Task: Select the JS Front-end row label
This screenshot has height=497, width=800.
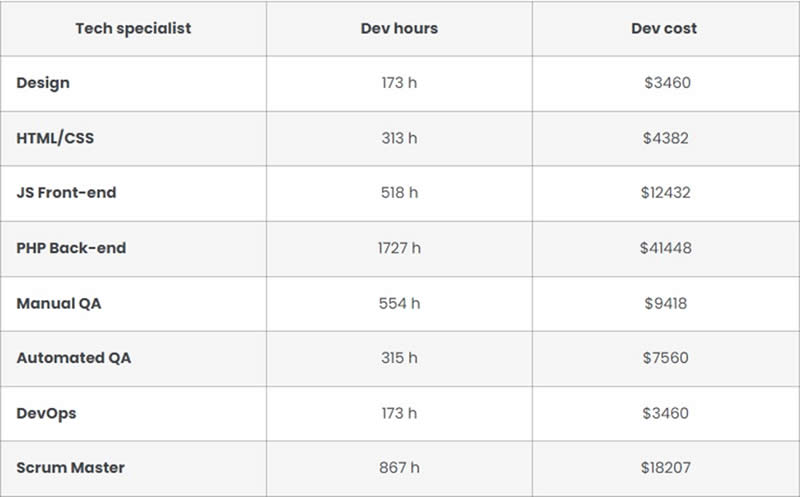Action: [66, 193]
